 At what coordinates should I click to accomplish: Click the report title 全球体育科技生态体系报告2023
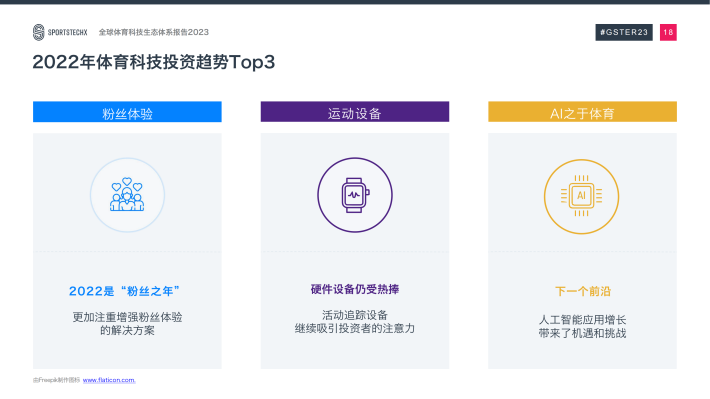click(x=154, y=32)
